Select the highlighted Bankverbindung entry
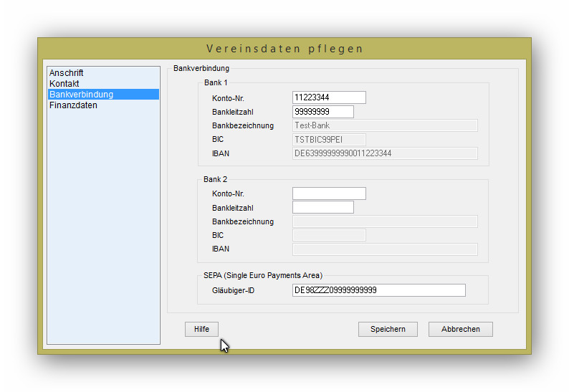This screenshot has width=569, height=392. pyautogui.click(x=81, y=95)
